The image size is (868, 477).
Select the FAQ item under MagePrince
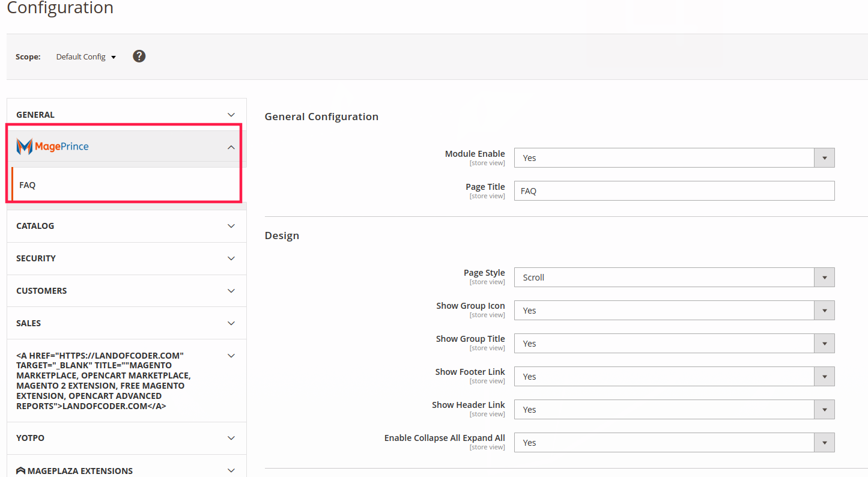point(28,185)
